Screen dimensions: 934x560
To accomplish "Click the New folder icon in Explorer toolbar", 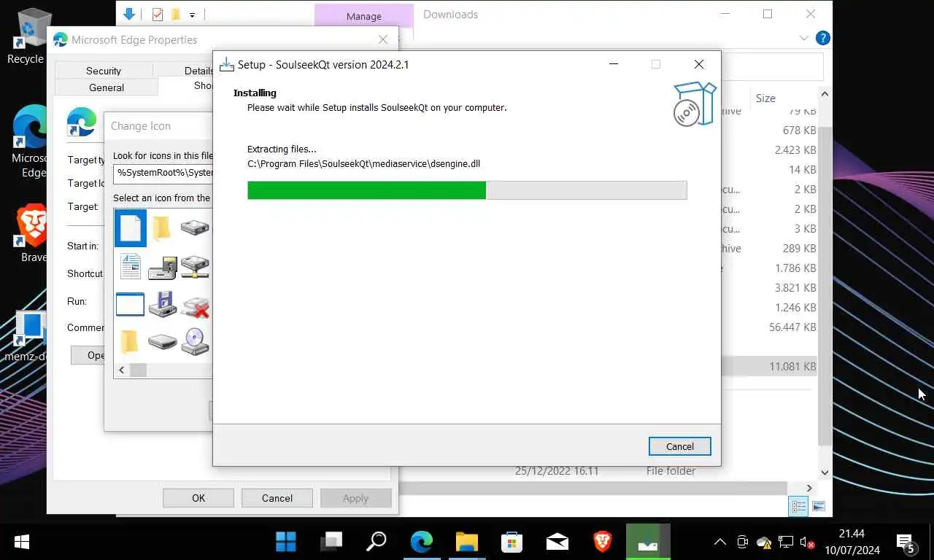I will (x=176, y=15).
